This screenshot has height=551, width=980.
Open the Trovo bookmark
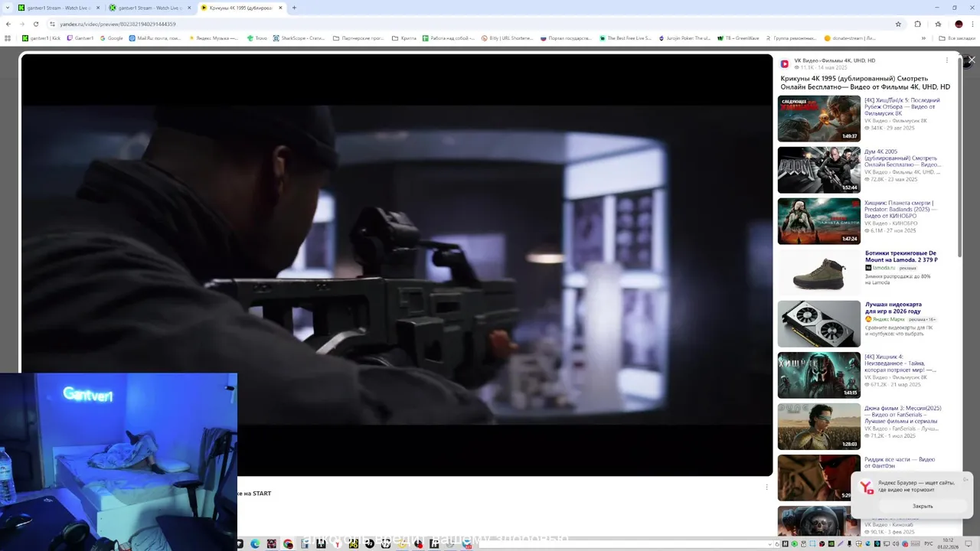[256, 37]
